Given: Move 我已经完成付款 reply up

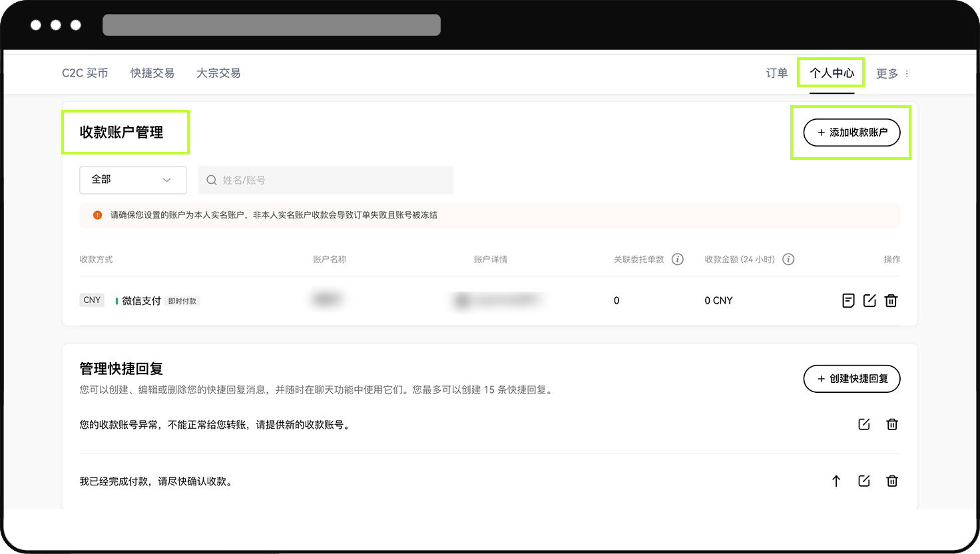Looking at the screenshot, I should pos(836,481).
